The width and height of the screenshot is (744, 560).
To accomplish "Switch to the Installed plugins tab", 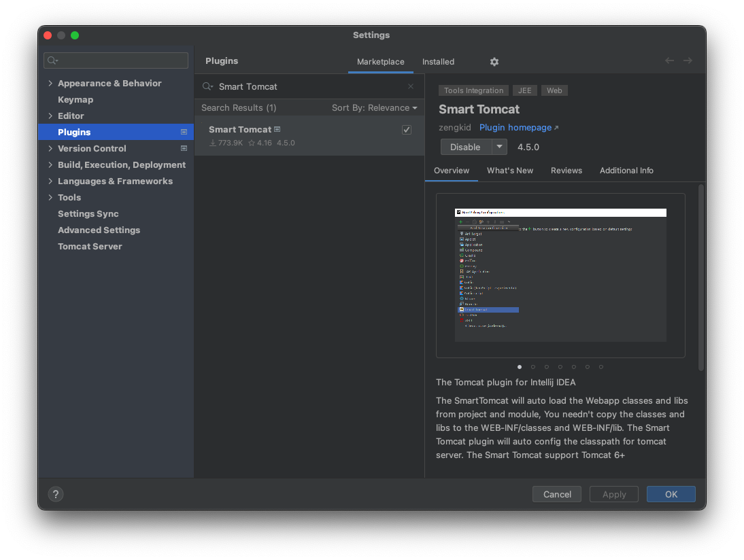I will 438,62.
